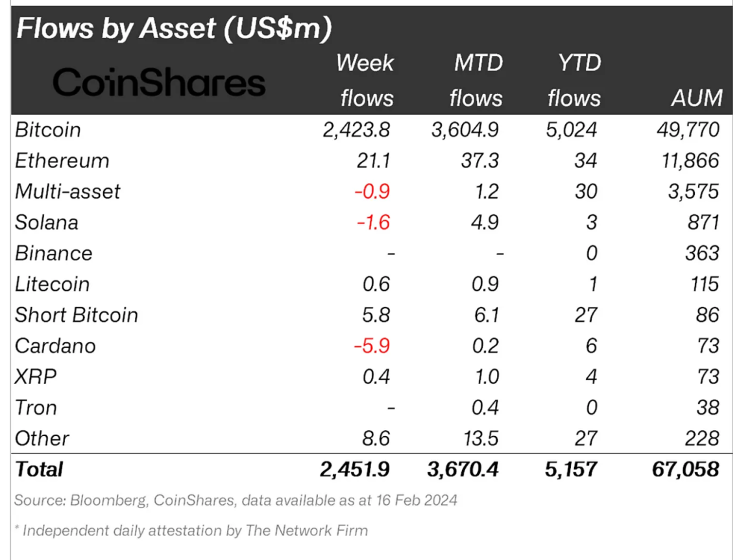Click the Tron row label

point(36,408)
